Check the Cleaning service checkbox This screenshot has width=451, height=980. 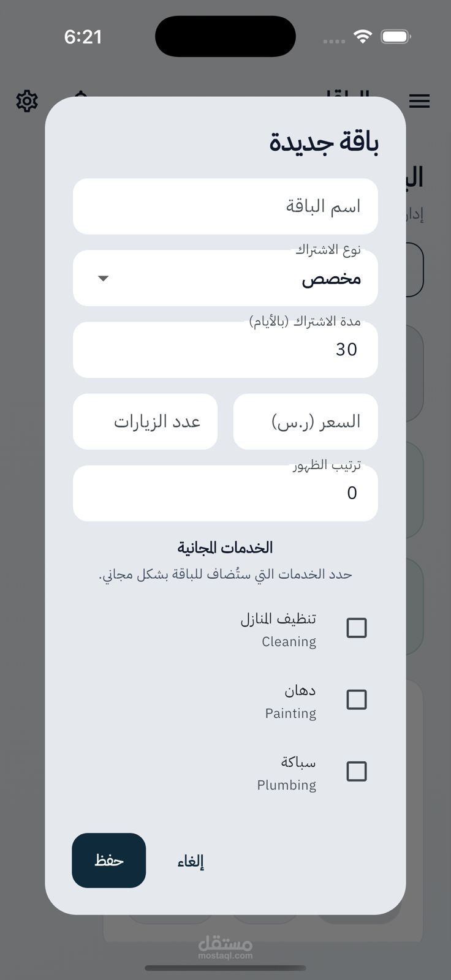coord(357,628)
